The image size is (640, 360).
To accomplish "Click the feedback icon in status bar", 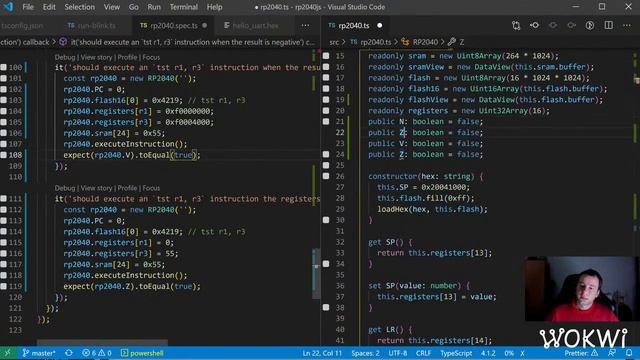I will pyautogui.click(x=611, y=353).
